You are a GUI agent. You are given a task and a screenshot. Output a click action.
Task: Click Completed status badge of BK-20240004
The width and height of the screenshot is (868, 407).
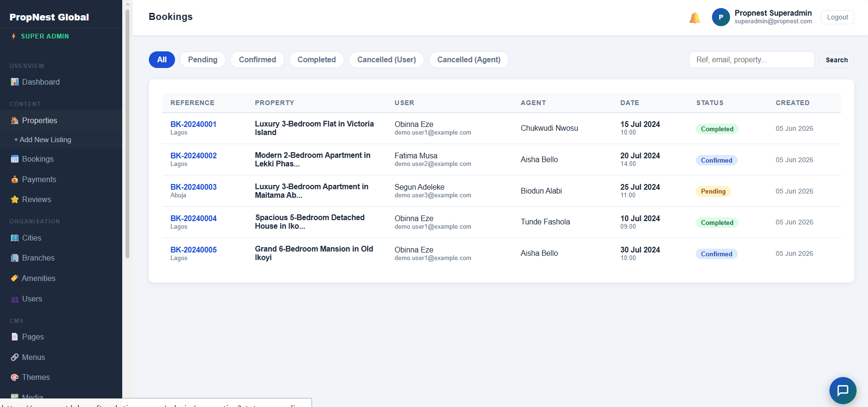click(717, 223)
